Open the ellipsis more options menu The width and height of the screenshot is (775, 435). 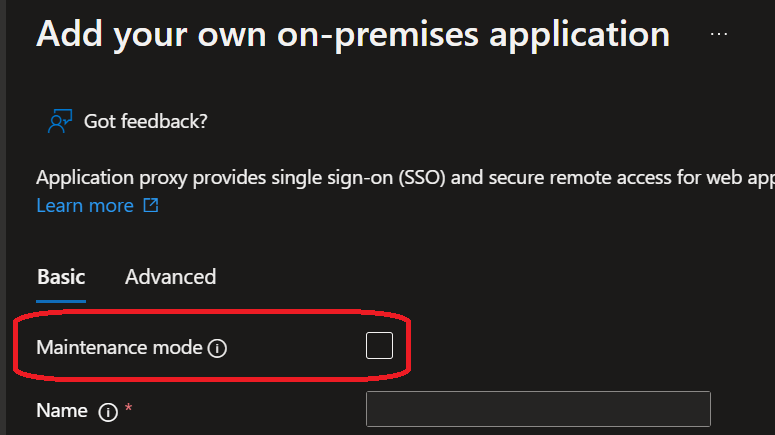tap(718, 34)
